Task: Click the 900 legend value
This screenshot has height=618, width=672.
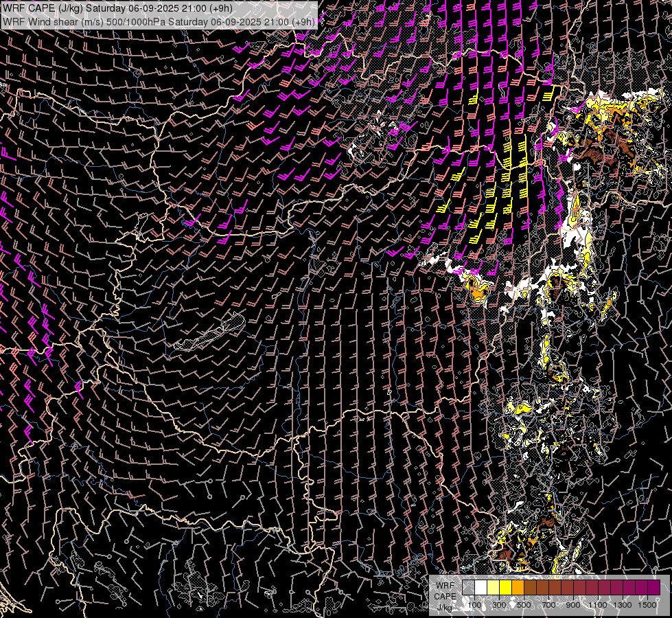Action: [573, 605]
